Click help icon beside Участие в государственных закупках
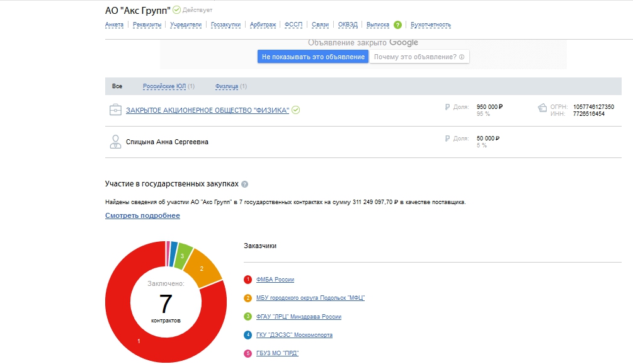633x364 pixels. 244,184
